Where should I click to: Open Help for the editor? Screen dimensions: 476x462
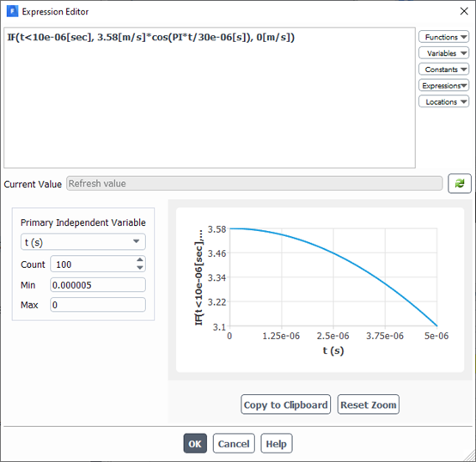(277, 443)
